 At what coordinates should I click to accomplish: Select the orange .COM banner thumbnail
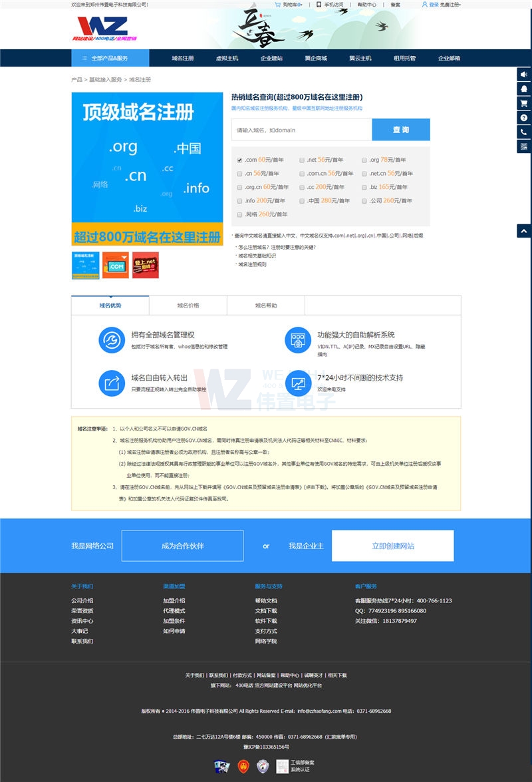coord(115,265)
